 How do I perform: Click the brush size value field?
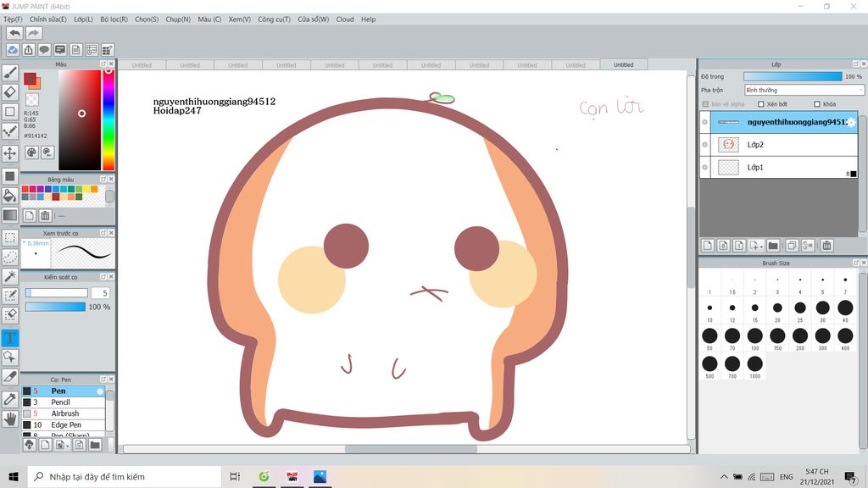click(101, 293)
